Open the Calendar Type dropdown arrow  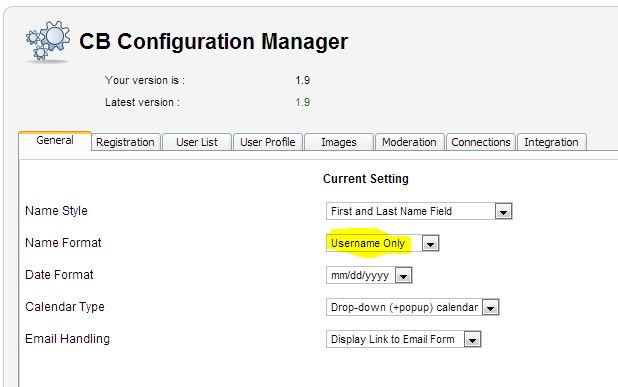tap(491, 307)
